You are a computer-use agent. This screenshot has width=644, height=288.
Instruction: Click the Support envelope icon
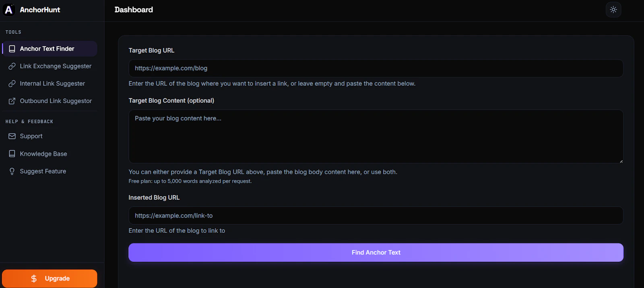coord(12,136)
